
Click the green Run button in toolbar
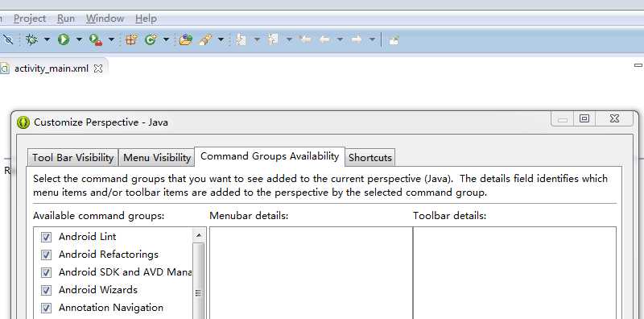click(64, 39)
